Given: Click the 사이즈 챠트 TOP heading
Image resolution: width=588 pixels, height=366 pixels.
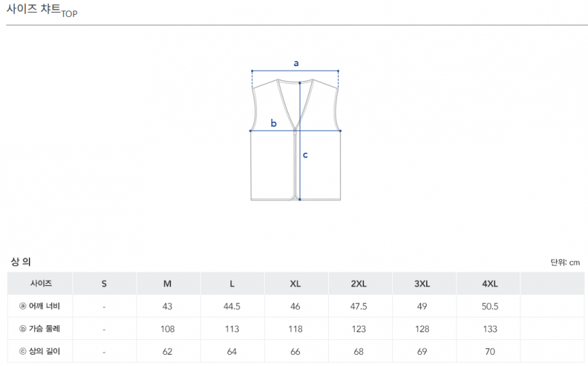Looking at the screenshot, I should (x=42, y=11).
